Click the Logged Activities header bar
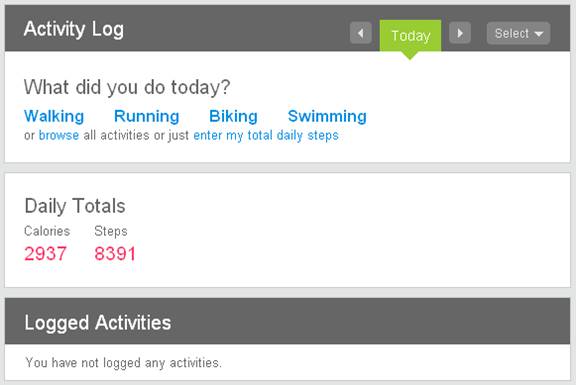Screen dimensions: 576x385 coord(287,321)
